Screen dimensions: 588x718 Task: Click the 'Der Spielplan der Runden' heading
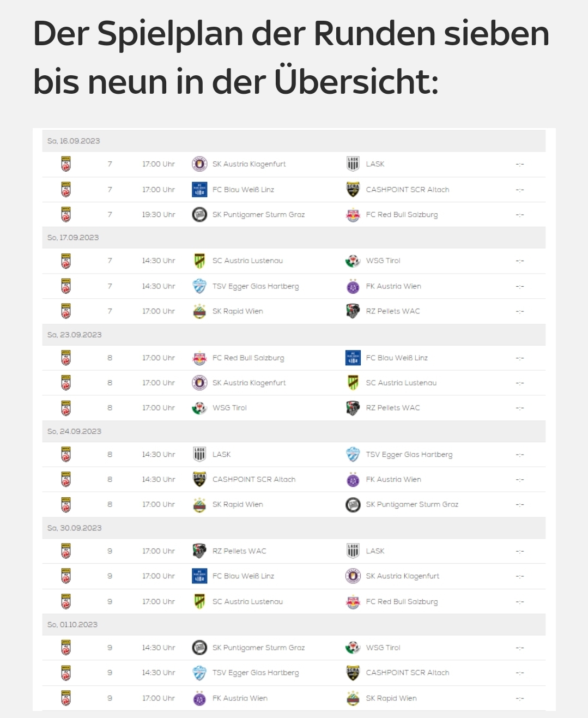pyautogui.click(x=291, y=57)
